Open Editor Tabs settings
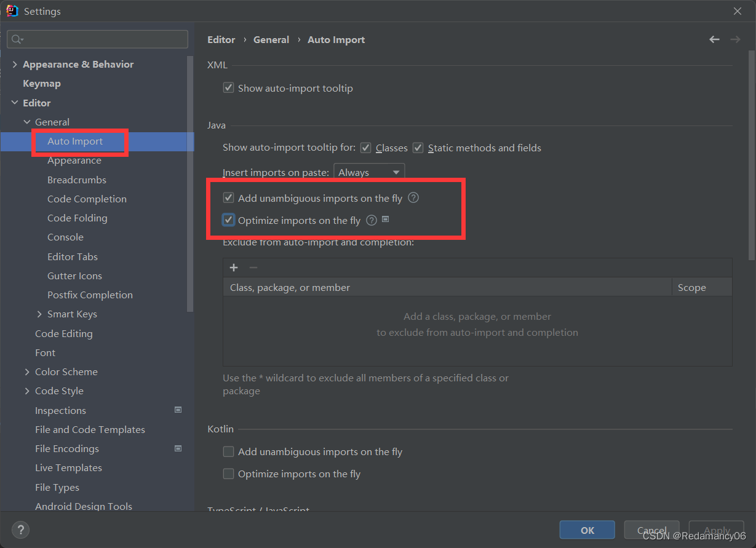This screenshot has width=756, height=548. [x=73, y=256]
